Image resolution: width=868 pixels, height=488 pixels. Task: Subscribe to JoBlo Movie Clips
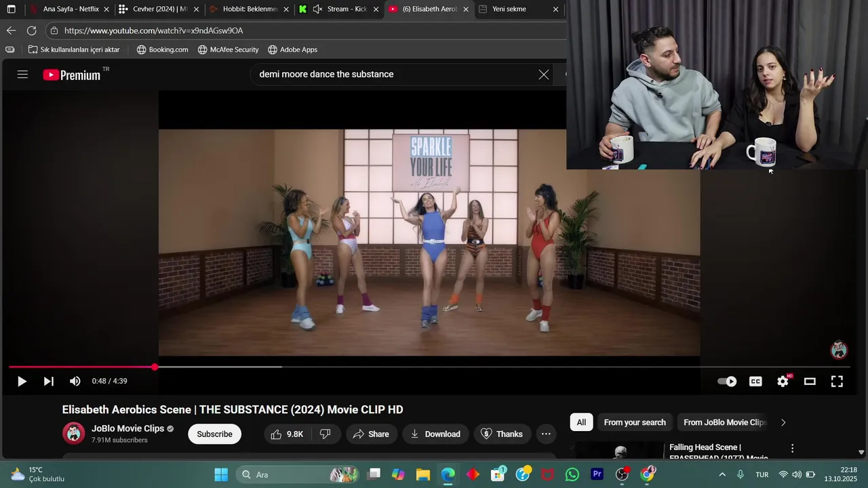214,434
